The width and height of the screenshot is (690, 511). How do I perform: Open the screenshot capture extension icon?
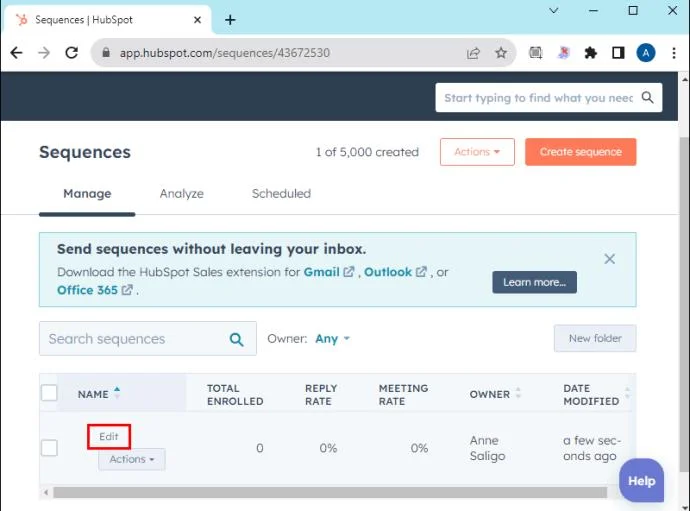(x=536, y=53)
